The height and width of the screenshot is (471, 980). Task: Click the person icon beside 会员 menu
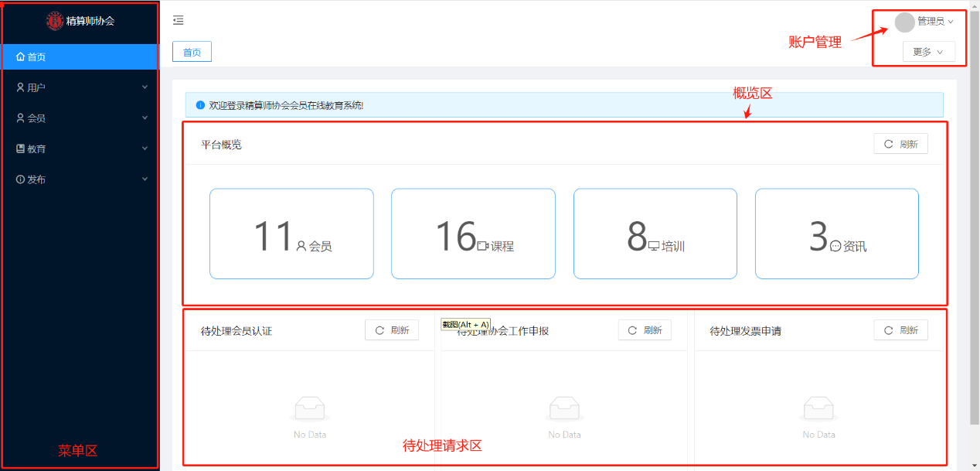point(20,118)
